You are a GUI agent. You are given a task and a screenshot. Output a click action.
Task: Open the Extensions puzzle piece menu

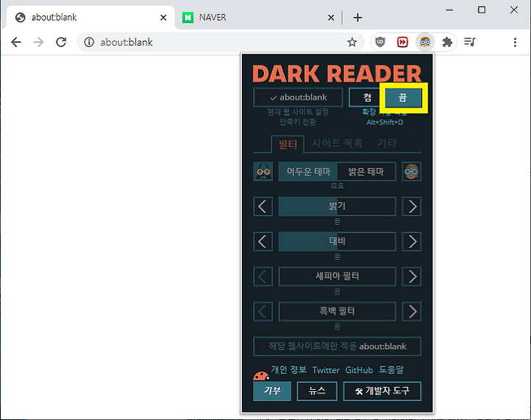click(447, 42)
